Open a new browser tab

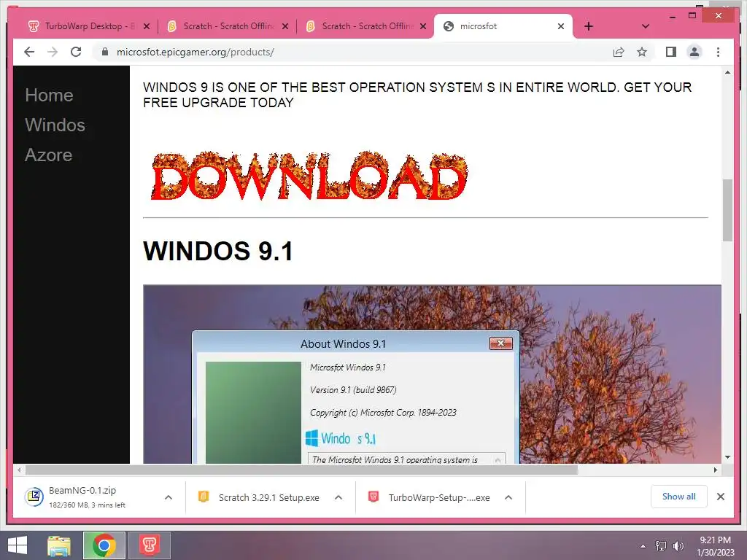click(589, 26)
